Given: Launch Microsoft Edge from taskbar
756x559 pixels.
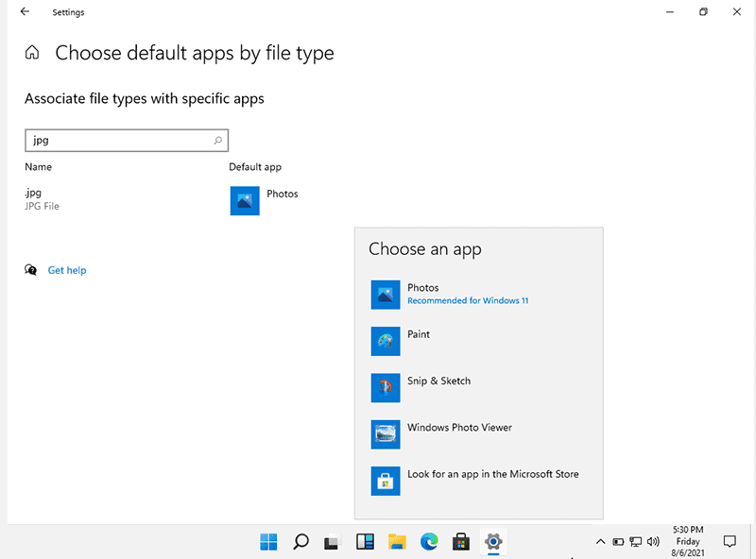Looking at the screenshot, I should click(429, 542).
